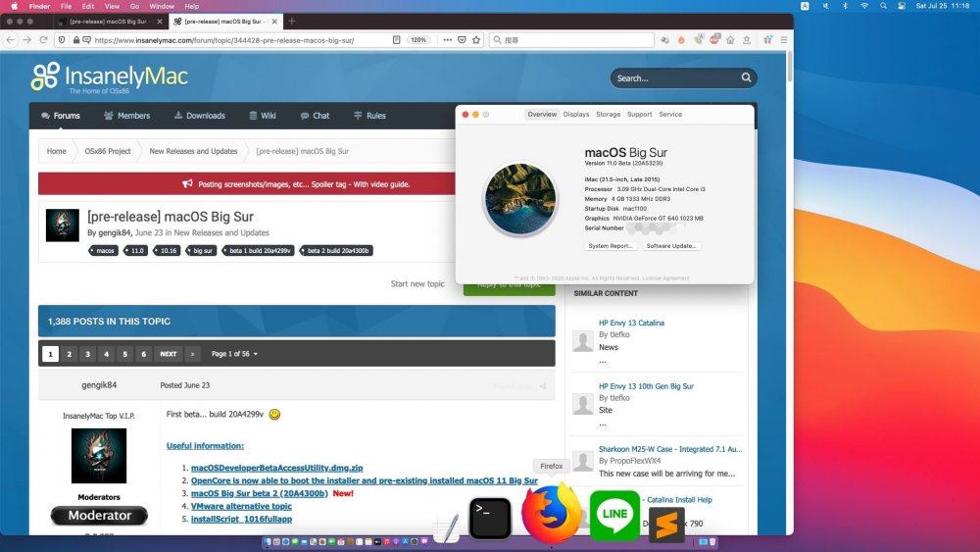Open the Support tab in About This Mac
Viewport: 980px width, 552px height.
coord(639,115)
